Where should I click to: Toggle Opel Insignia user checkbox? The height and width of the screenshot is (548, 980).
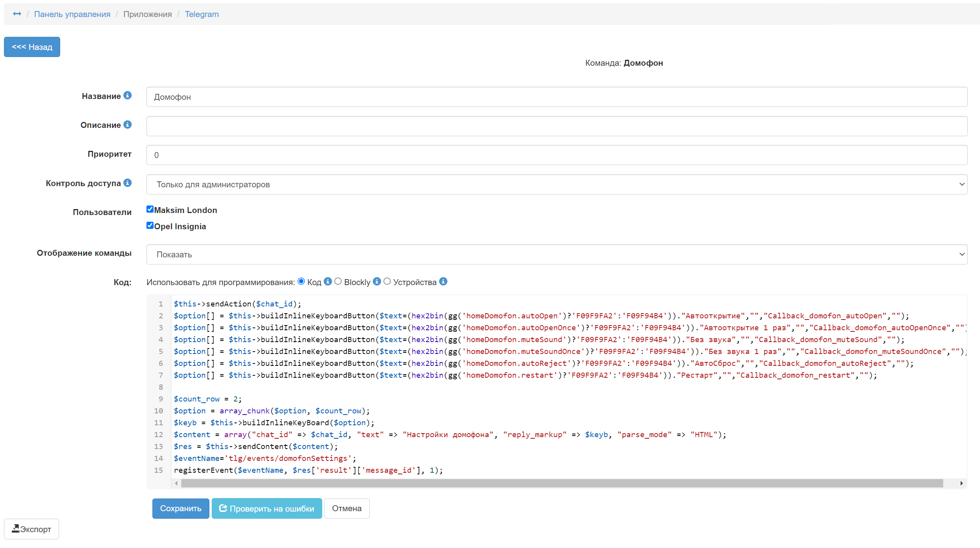(x=150, y=225)
